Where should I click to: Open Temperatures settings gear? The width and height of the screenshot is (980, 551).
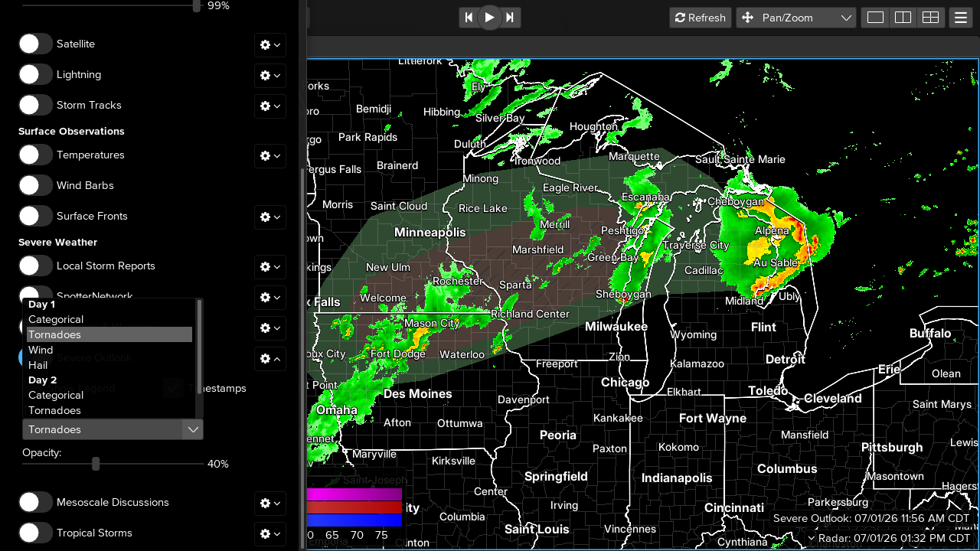pyautogui.click(x=270, y=156)
